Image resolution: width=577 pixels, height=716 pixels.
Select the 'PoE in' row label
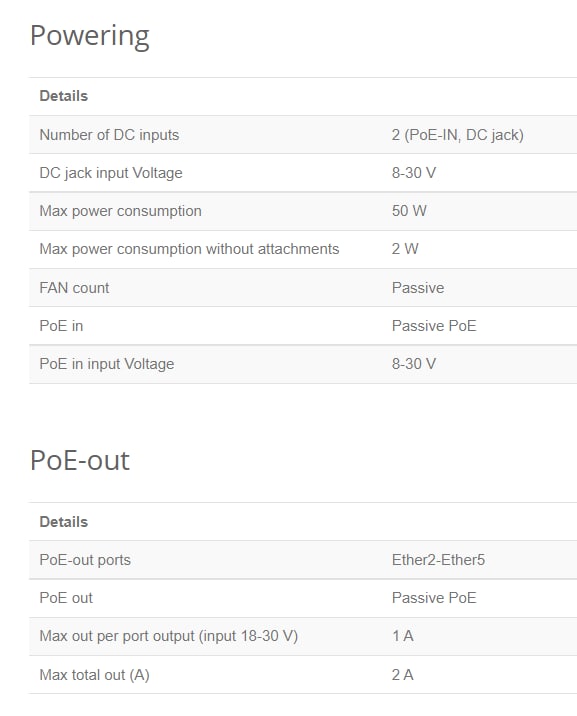tap(61, 326)
